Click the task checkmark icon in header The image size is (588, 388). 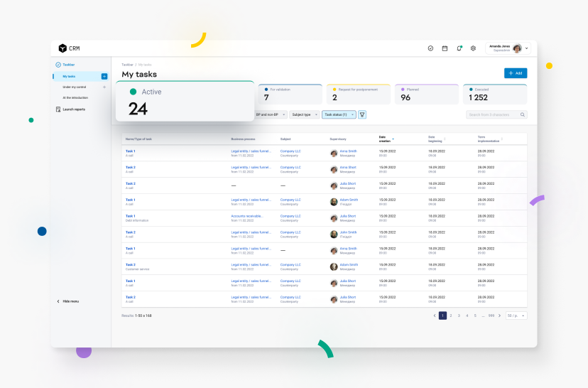point(430,48)
